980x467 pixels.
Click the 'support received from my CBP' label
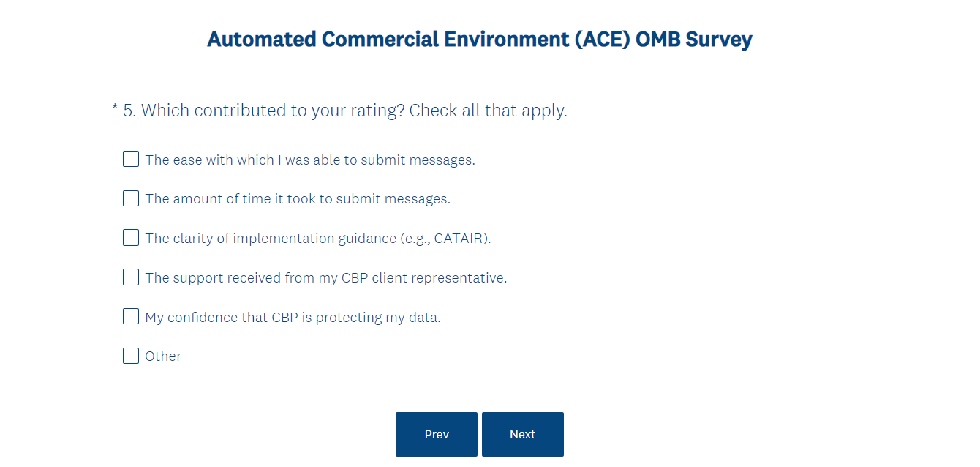click(x=325, y=278)
